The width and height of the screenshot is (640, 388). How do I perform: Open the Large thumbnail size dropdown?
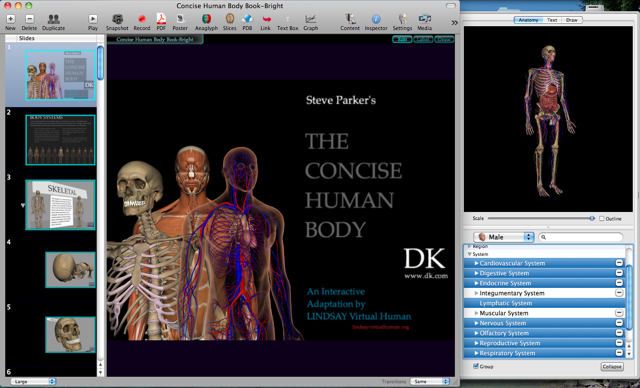pos(33,381)
